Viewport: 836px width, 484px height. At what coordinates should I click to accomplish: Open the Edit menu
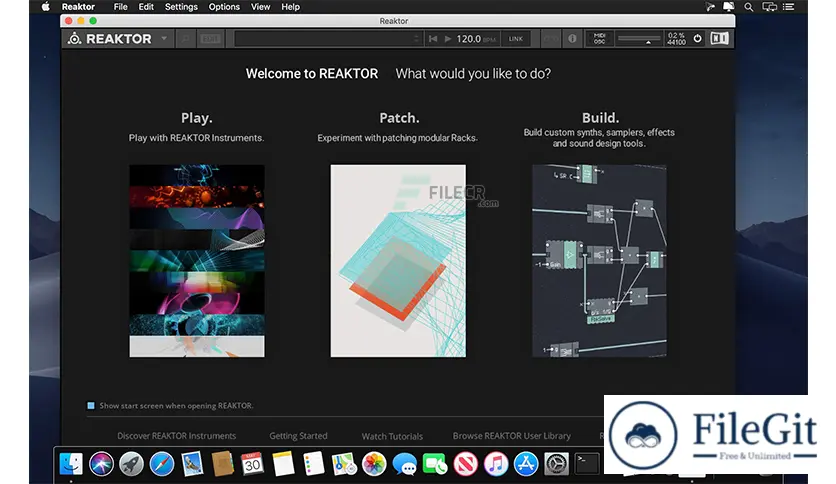point(146,7)
